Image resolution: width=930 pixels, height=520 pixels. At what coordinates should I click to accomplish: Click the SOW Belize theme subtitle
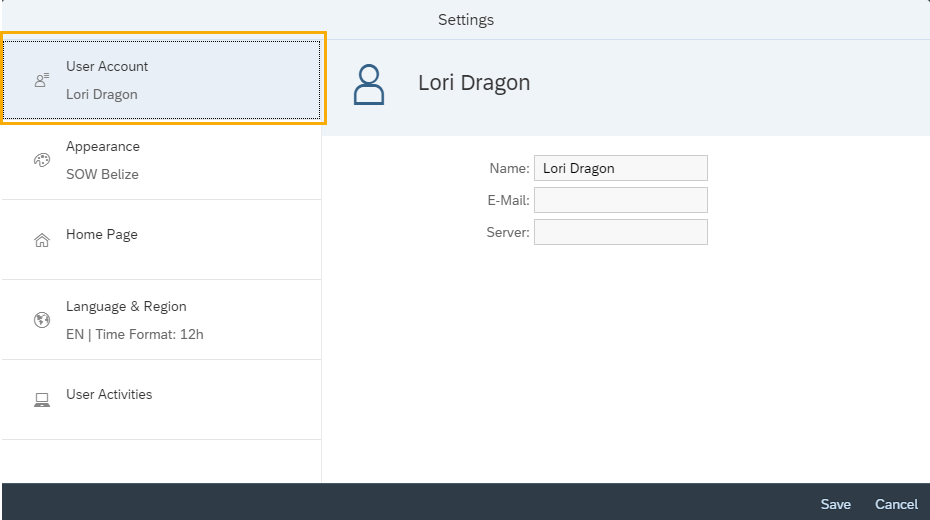tap(102, 174)
